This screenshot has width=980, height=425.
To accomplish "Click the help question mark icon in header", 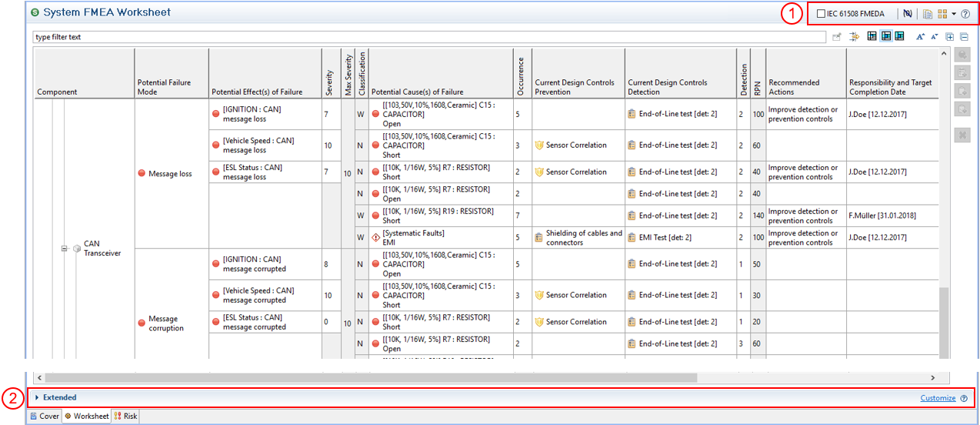I will pyautogui.click(x=965, y=14).
